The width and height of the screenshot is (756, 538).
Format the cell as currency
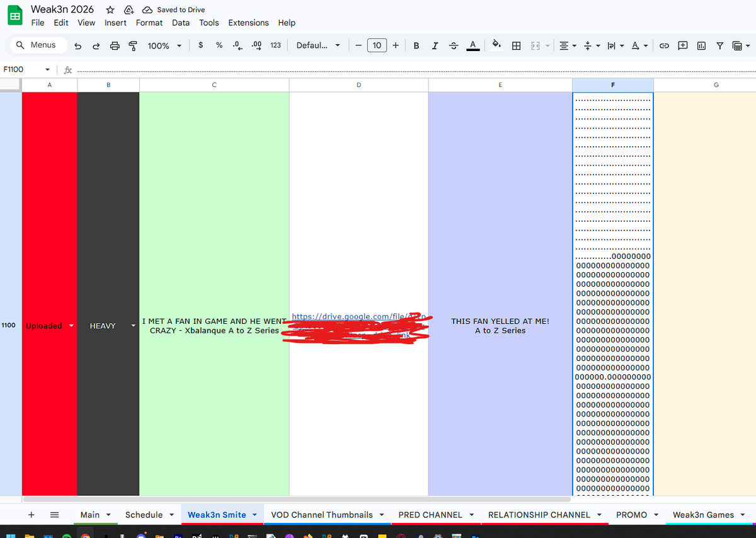pyautogui.click(x=200, y=45)
